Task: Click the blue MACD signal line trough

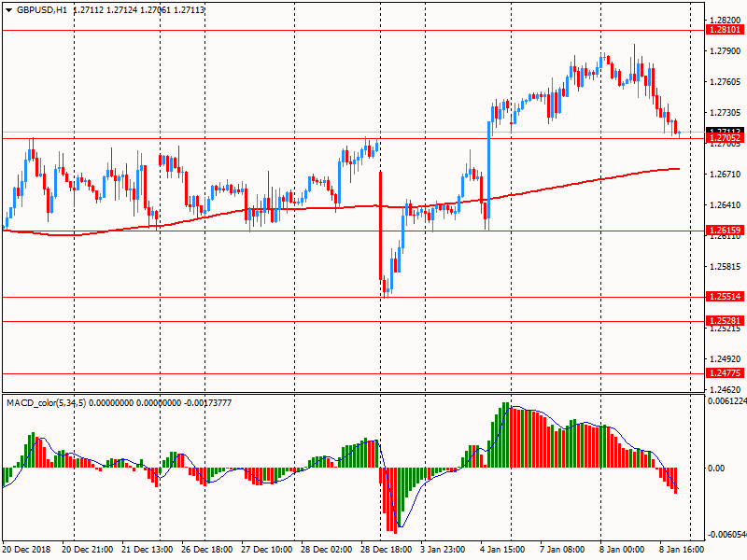Action: pyautogui.click(x=401, y=526)
